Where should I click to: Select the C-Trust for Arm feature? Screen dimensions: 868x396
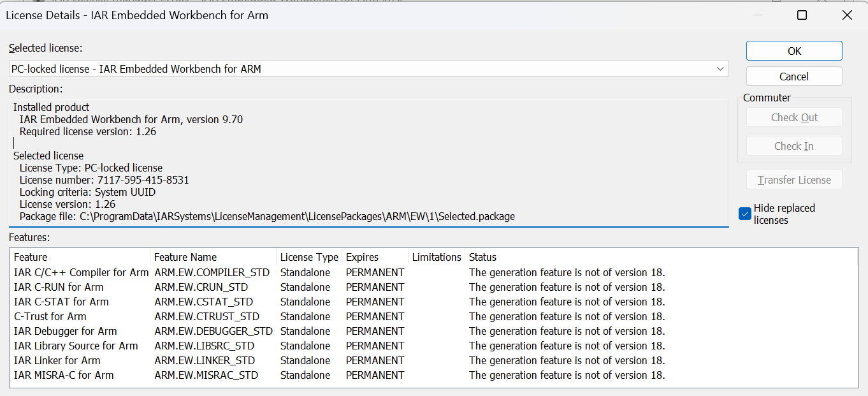50,316
